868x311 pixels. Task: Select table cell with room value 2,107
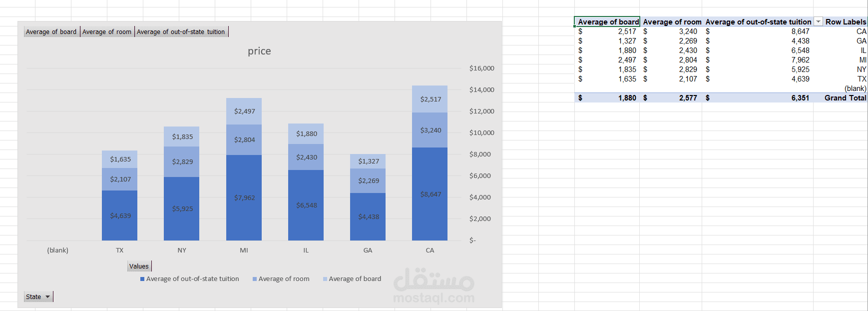tap(671, 78)
